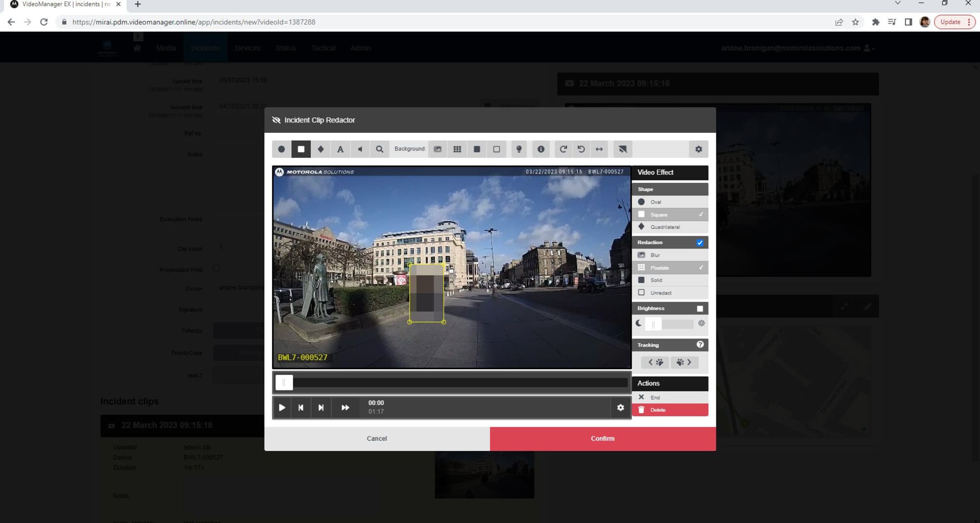
Task: Select Square shape option
Action: [x=670, y=215]
